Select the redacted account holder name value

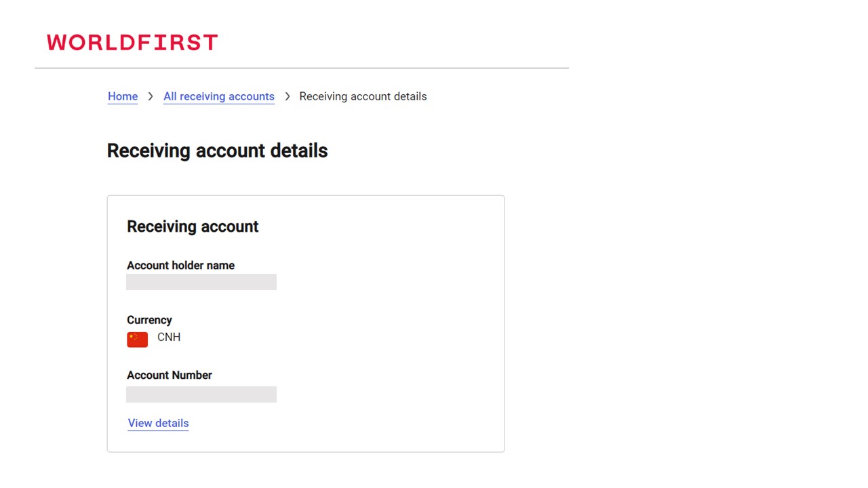[x=201, y=282]
